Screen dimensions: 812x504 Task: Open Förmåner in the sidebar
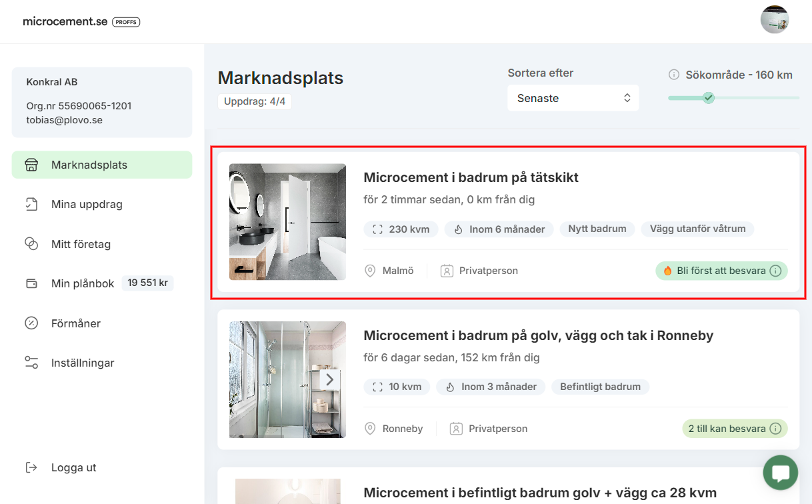(x=102, y=323)
